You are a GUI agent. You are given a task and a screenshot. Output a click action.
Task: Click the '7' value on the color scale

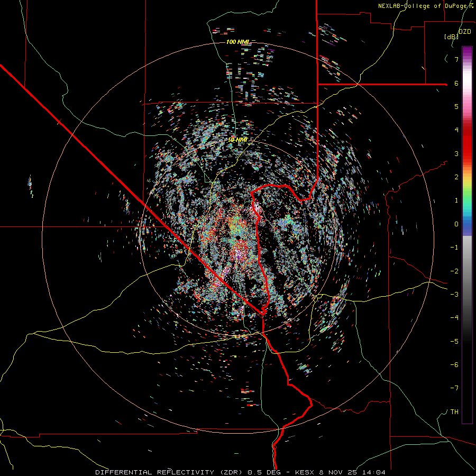click(x=456, y=59)
